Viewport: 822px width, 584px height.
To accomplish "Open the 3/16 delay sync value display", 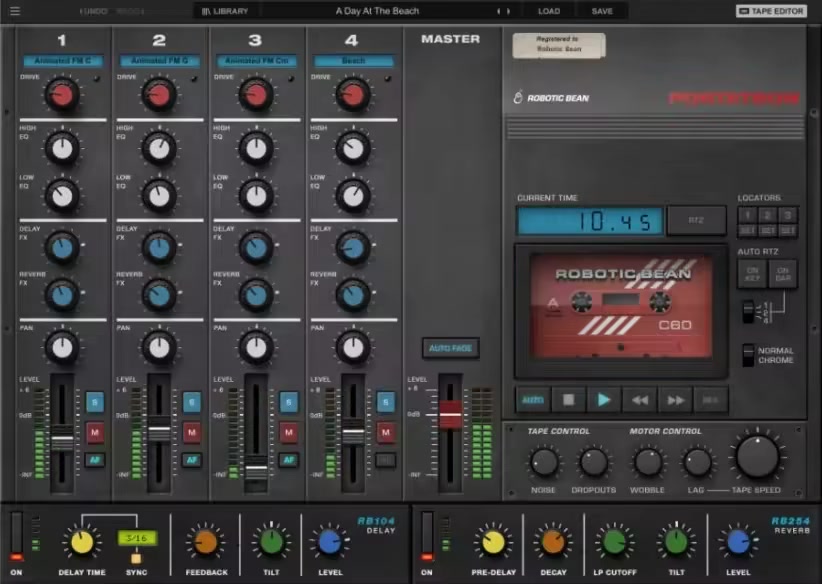I will [137, 538].
